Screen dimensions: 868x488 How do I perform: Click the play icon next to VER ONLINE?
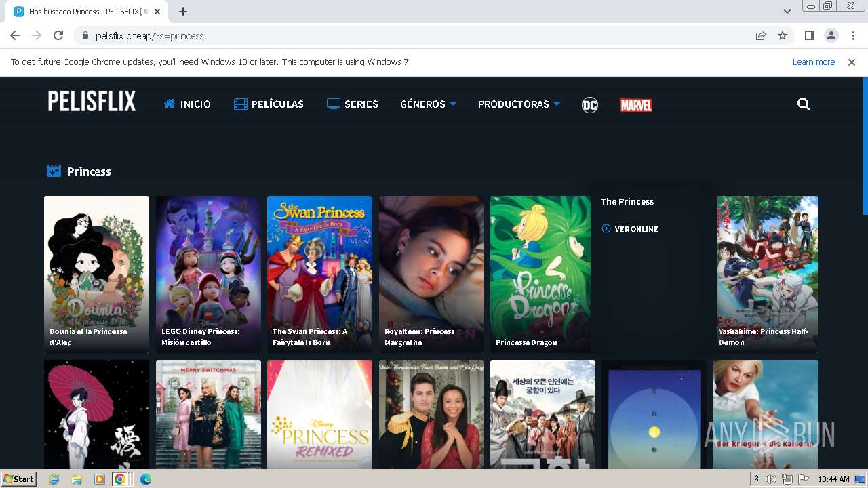click(606, 229)
